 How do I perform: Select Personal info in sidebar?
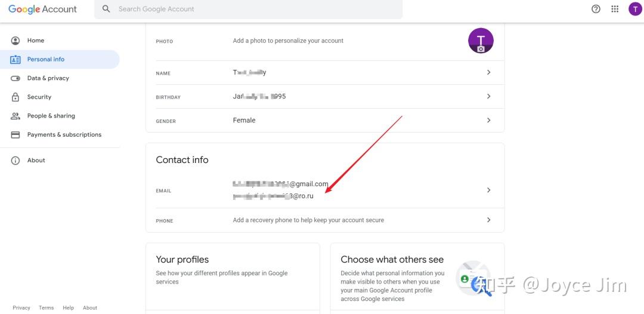click(45, 59)
